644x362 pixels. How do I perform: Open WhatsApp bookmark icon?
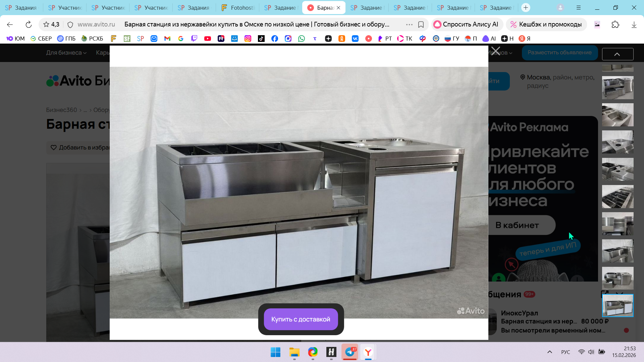(x=302, y=39)
